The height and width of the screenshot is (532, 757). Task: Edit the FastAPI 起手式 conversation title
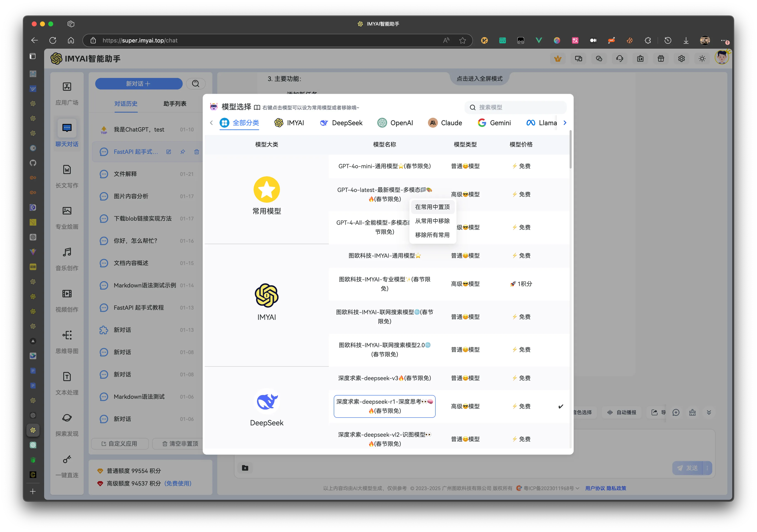coord(168,152)
